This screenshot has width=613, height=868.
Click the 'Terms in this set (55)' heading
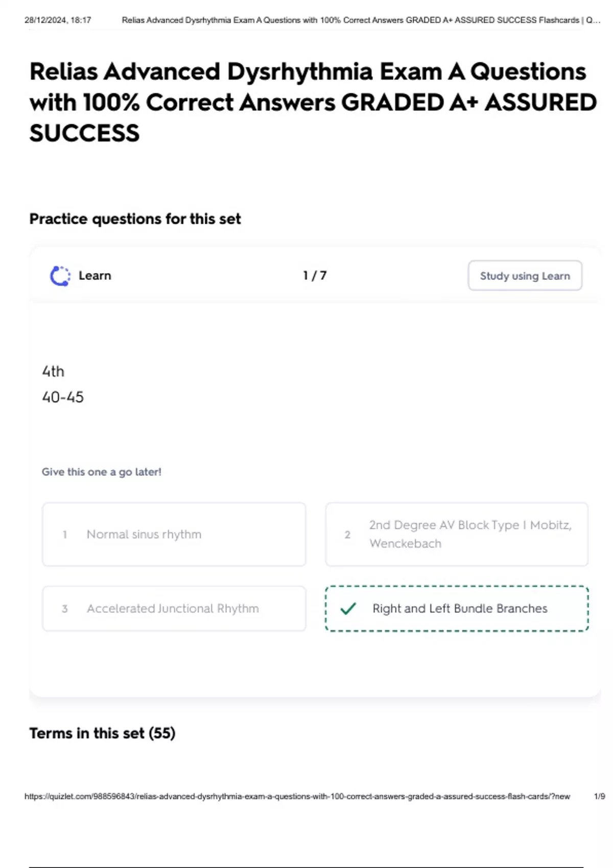pyautogui.click(x=102, y=733)
